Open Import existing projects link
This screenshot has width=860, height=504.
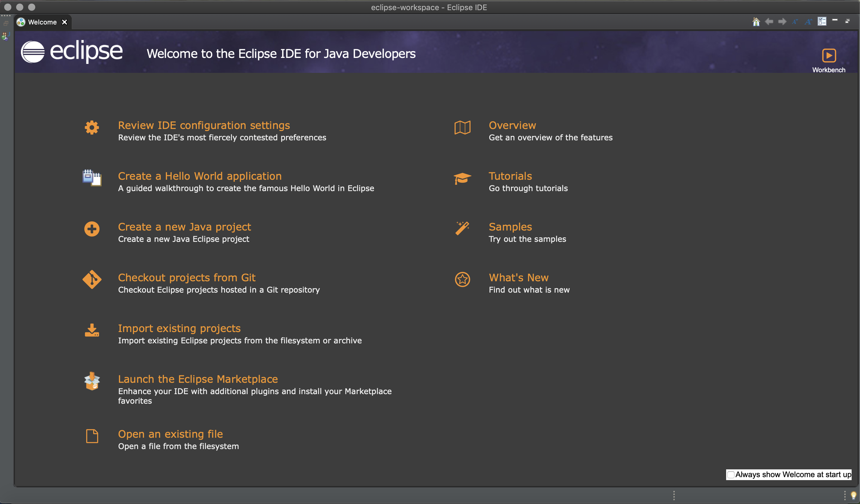[x=179, y=328]
